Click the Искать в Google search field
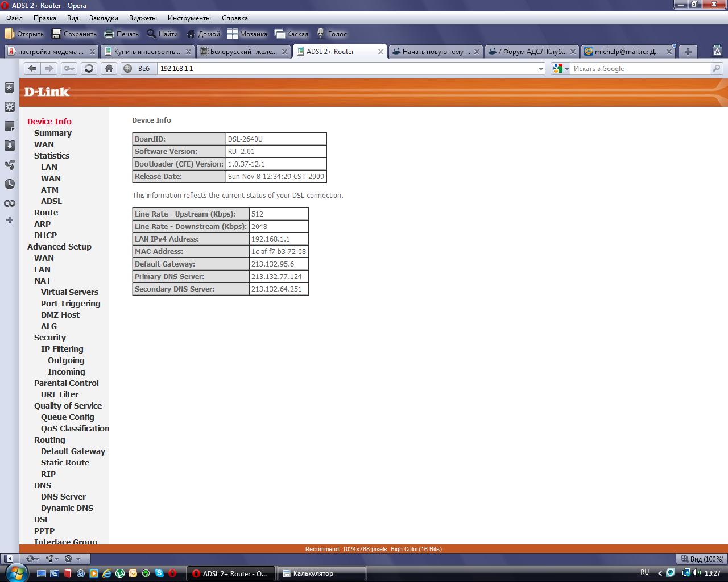 (x=640, y=69)
